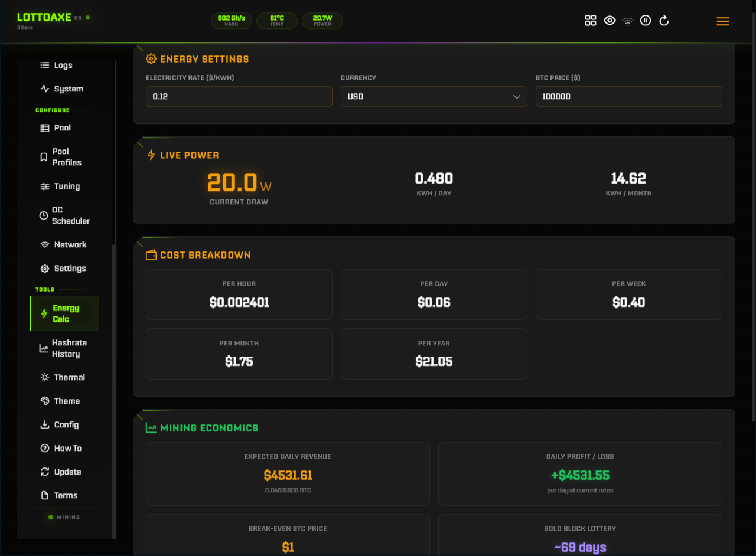The image size is (756, 556).
Task: Click the Currency dropdown chevron arrow
Action: pyautogui.click(x=517, y=97)
